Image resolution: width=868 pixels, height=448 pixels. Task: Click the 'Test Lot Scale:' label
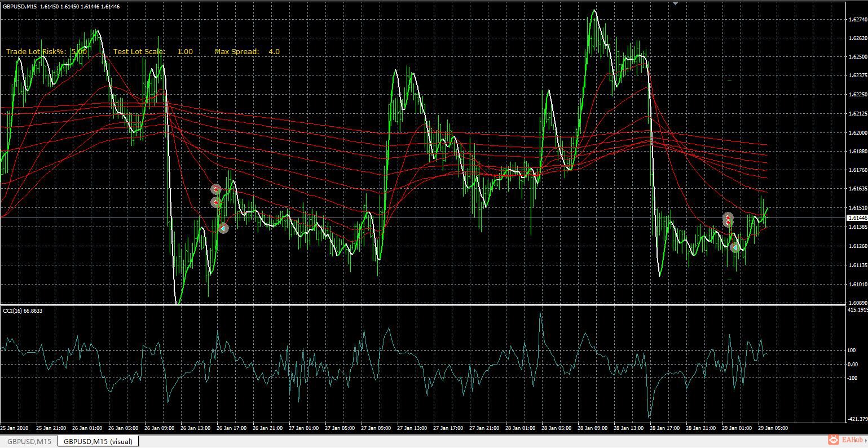(x=139, y=51)
